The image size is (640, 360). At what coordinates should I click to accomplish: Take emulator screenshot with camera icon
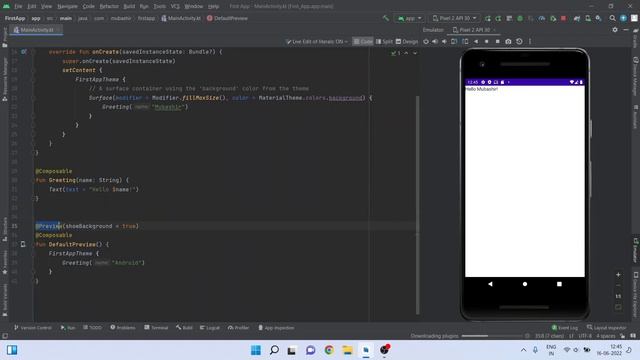click(x=508, y=42)
